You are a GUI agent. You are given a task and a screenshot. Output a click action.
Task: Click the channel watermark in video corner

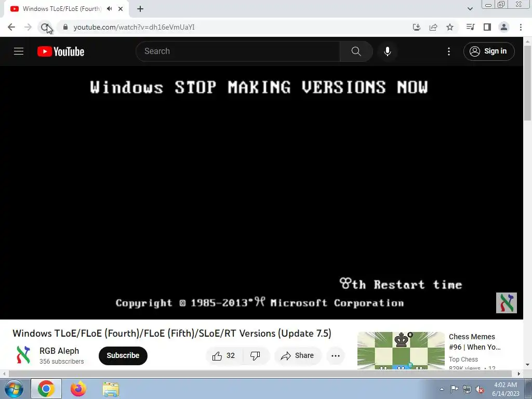coord(506,303)
